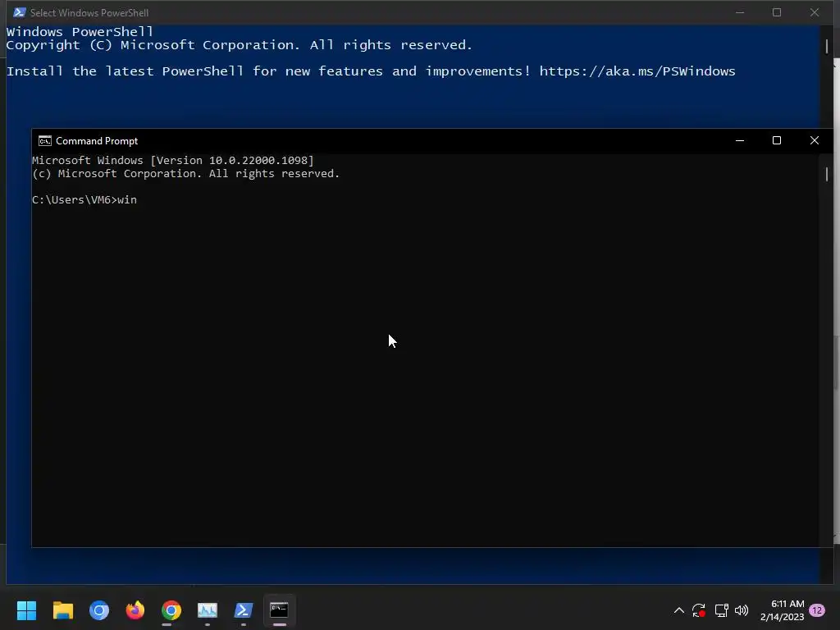Image resolution: width=840 pixels, height=630 pixels.
Task: Open the clock and calendar flyout
Action: click(782, 610)
